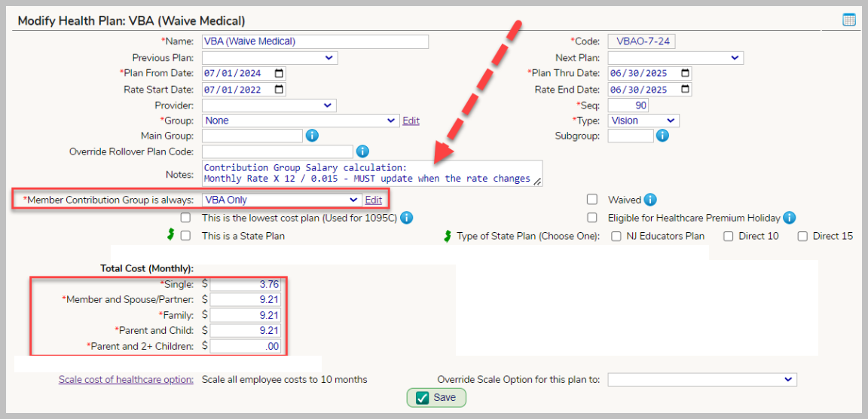The width and height of the screenshot is (868, 419).
Task: Grab the Notes box resize handle
Action: (537, 181)
